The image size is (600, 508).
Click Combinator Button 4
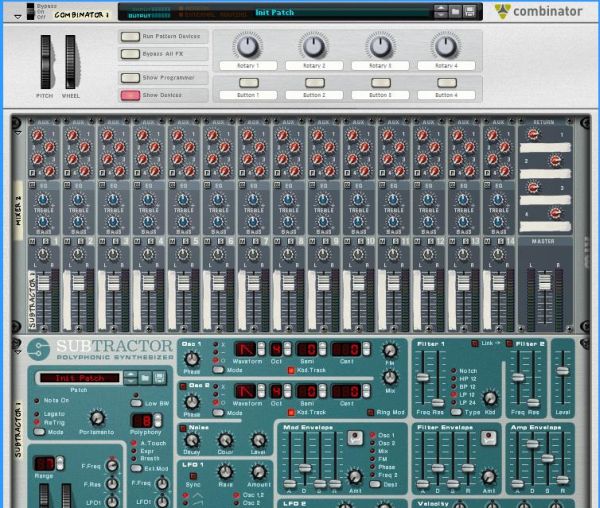447,83
